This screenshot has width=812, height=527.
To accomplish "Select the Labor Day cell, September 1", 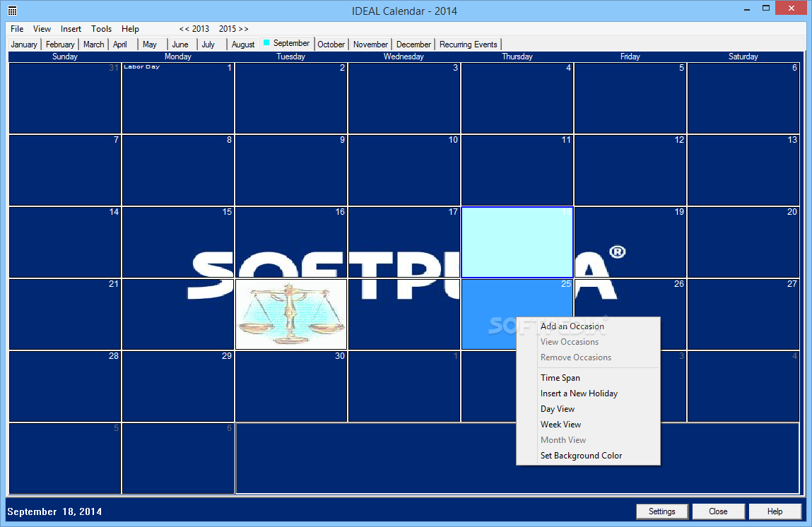I will (x=177, y=98).
